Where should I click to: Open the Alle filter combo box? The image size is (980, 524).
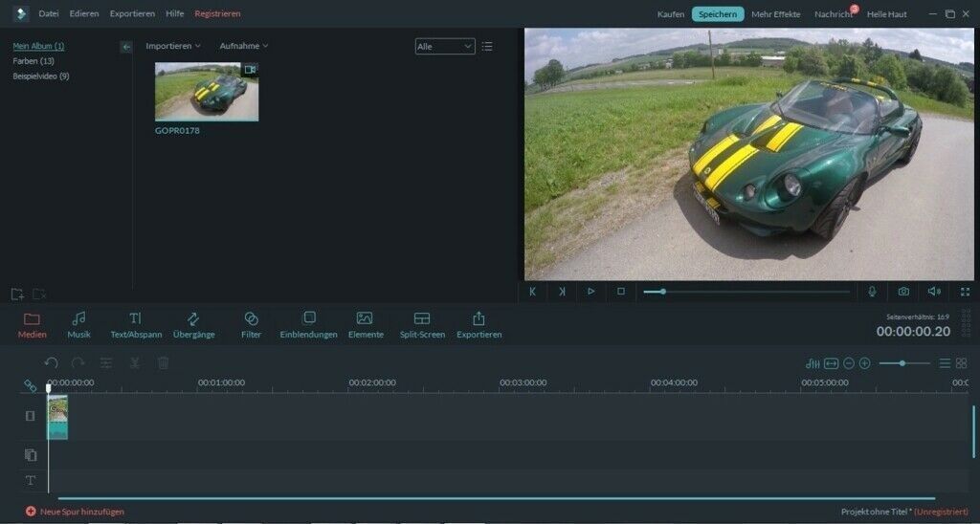coord(445,46)
